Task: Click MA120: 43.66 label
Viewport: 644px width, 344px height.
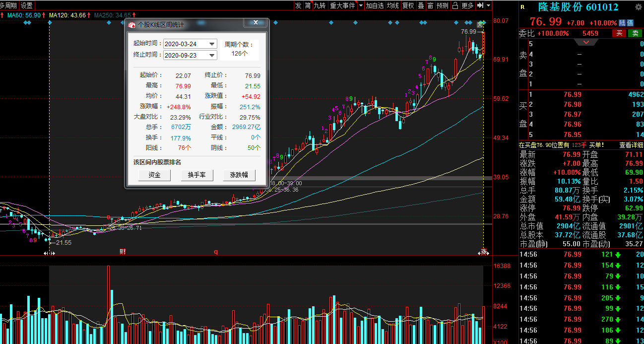Action: 67,16
